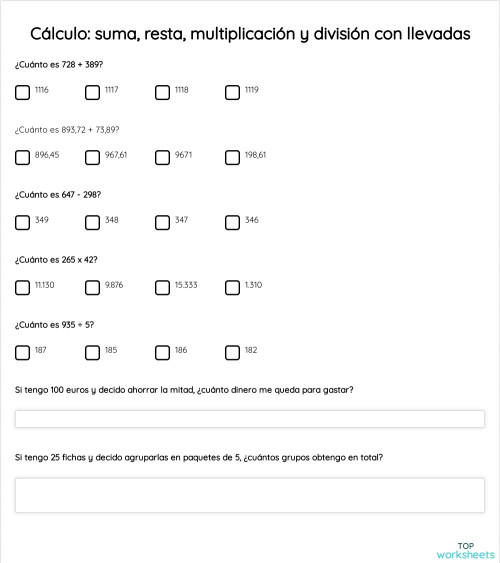500x563 pixels.
Task: Check the box labeled 896,45
Action: (22, 157)
